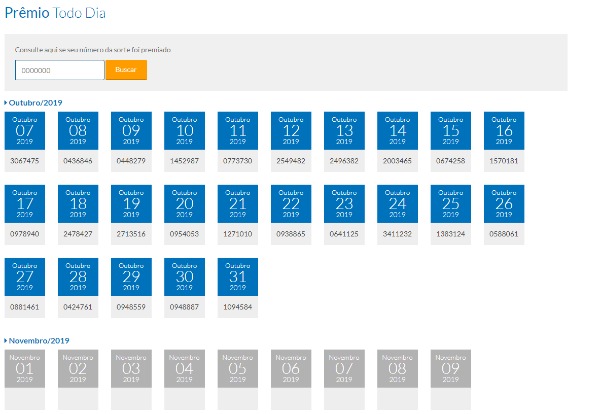Click the greyed Novembro 01 2019 tile
Screen dimensions: 600x414
tap(25, 369)
